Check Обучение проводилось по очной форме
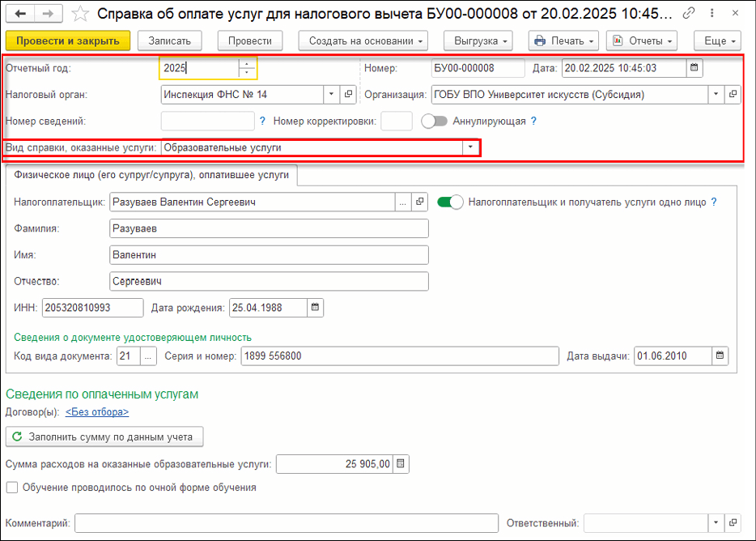Image resolution: width=756 pixels, height=541 pixels. point(12,488)
